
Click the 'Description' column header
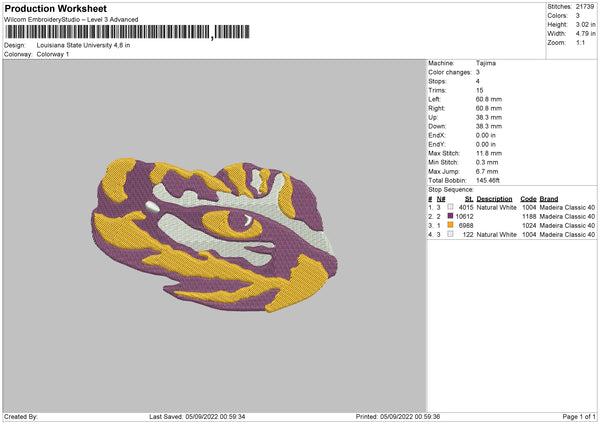[x=494, y=199]
